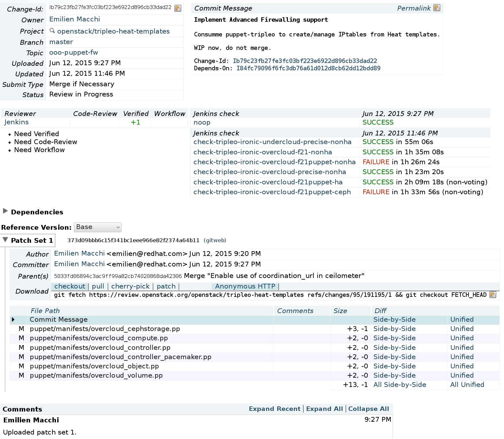Select the Anonymous HTTP protocol tab
The width and height of the screenshot is (504, 439).
click(245, 286)
